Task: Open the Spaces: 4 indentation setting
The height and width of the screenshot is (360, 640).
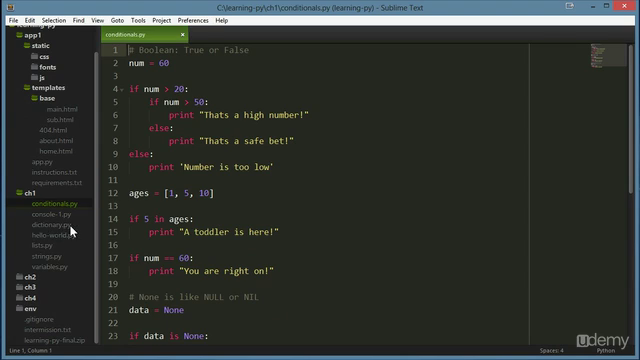Action: pos(551,351)
